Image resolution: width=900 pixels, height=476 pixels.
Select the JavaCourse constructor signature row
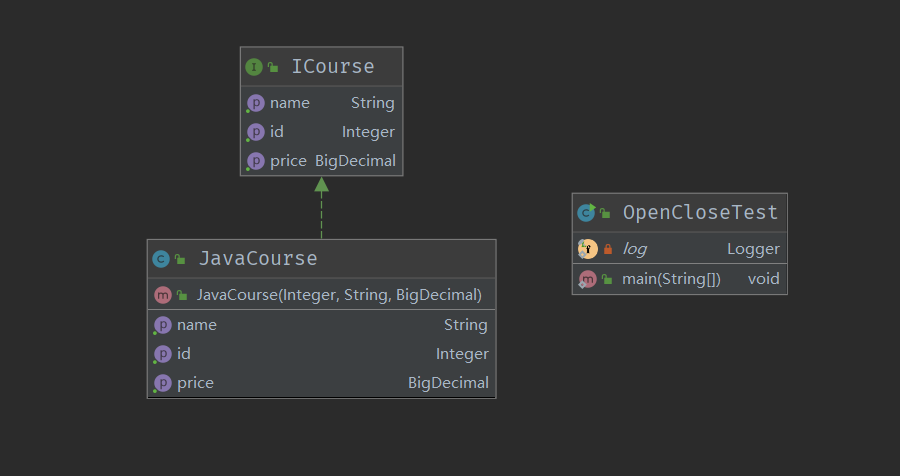point(339,295)
